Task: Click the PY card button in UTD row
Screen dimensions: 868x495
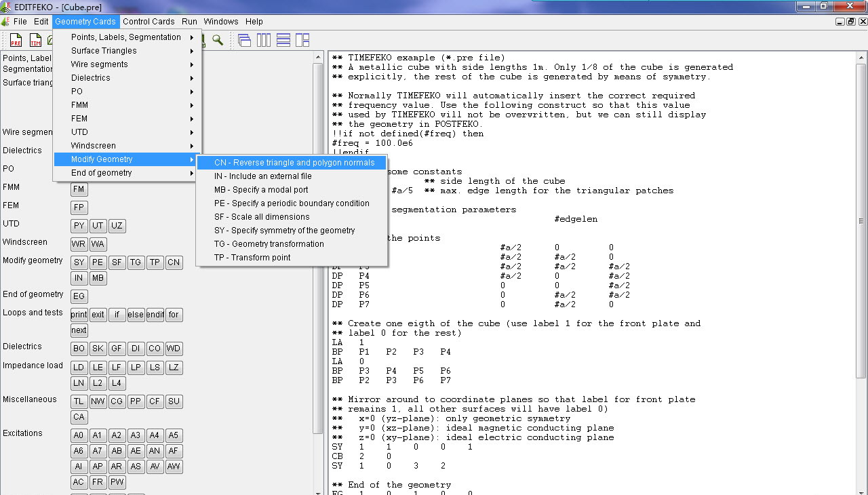Action: point(79,226)
